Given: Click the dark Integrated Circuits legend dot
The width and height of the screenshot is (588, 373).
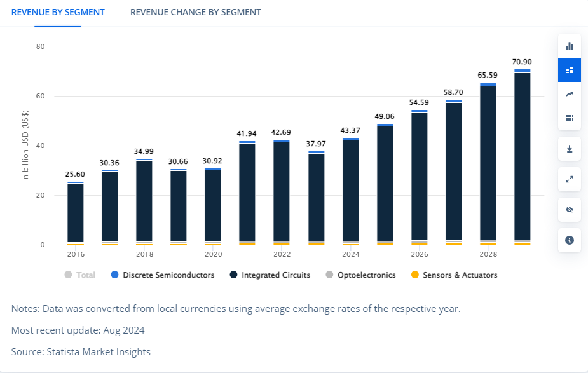Looking at the screenshot, I should (x=233, y=275).
